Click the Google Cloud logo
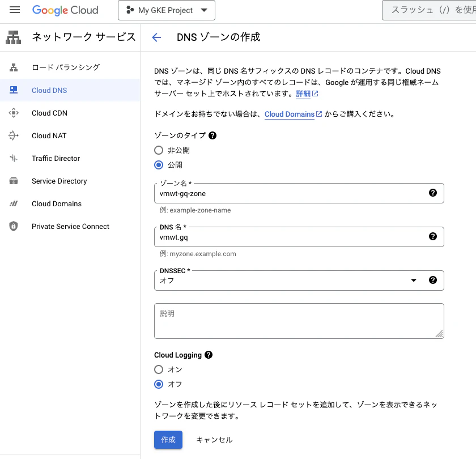476x459 pixels. click(66, 10)
